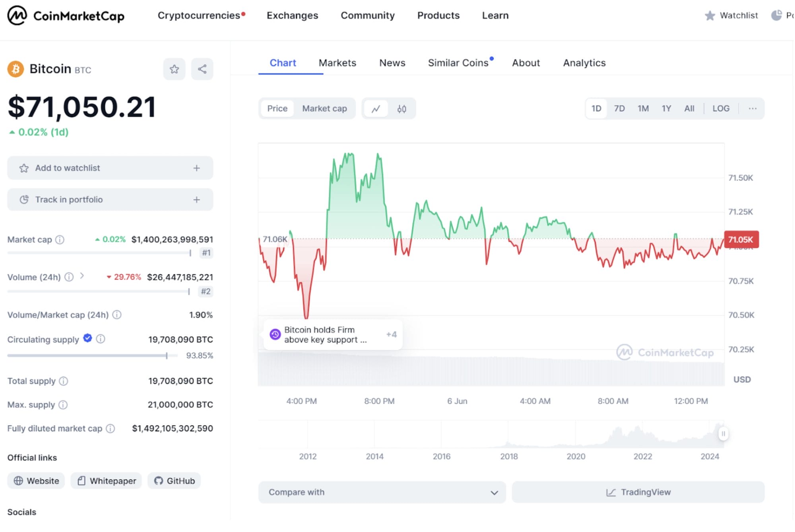The height and width of the screenshot is (532, 795).
Task: Select the line chart icon
Action: coord(376,108)
